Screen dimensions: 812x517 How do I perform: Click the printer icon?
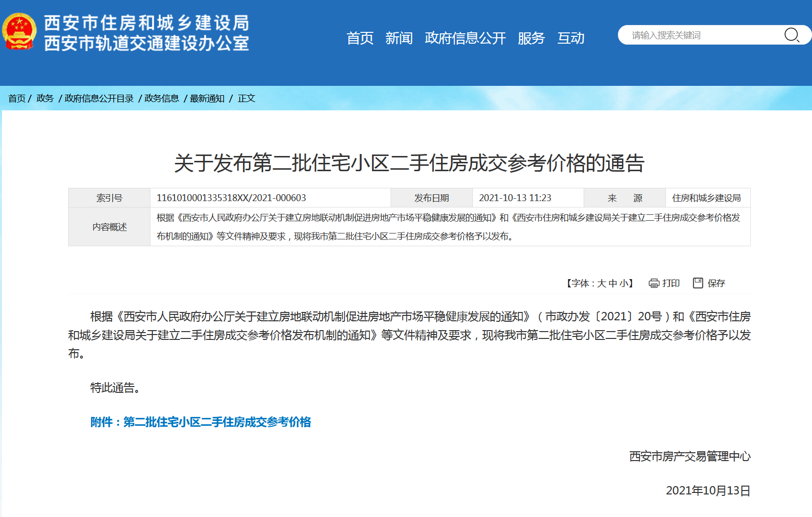coord(654,283)
